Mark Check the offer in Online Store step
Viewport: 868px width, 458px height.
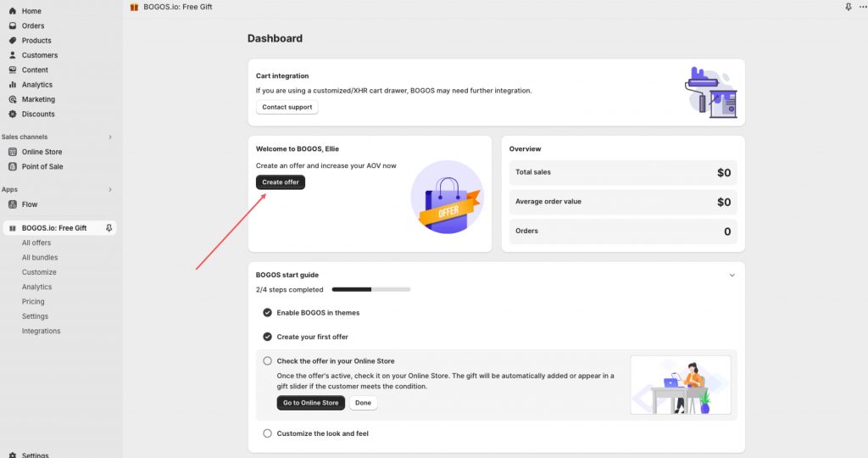267,361
